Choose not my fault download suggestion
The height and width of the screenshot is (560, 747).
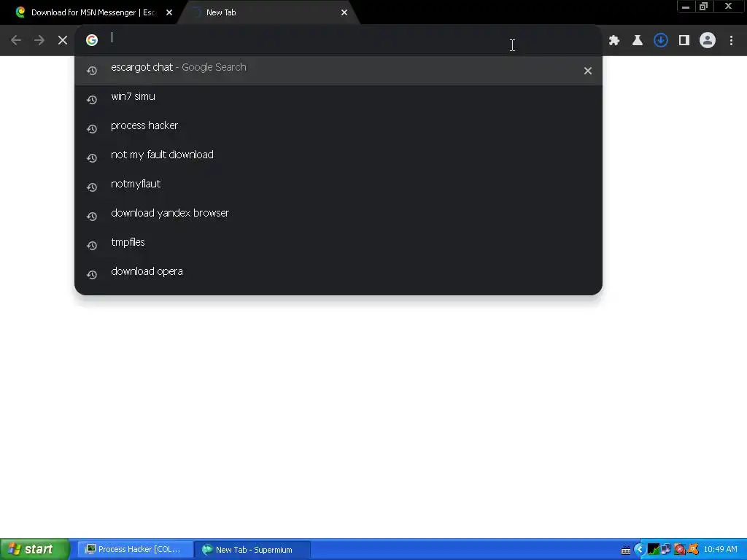click(338, 157)
